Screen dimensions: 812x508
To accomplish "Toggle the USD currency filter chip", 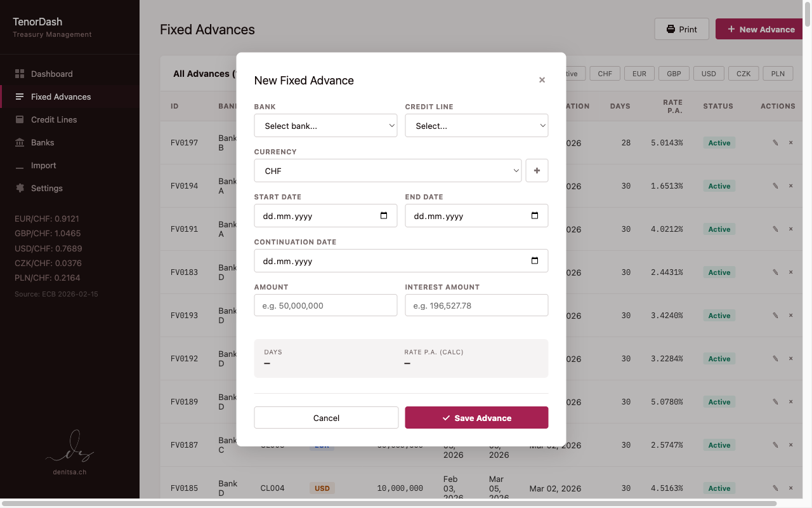I will 709,73.
